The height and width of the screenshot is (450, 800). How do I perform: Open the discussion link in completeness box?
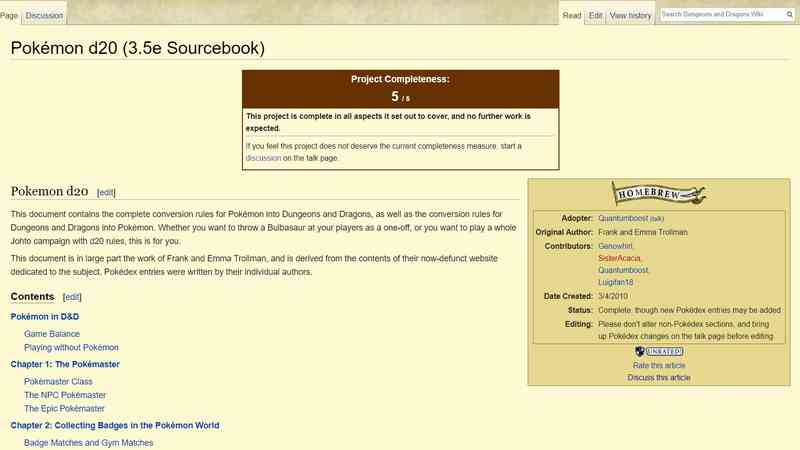(x=263, y=158)
